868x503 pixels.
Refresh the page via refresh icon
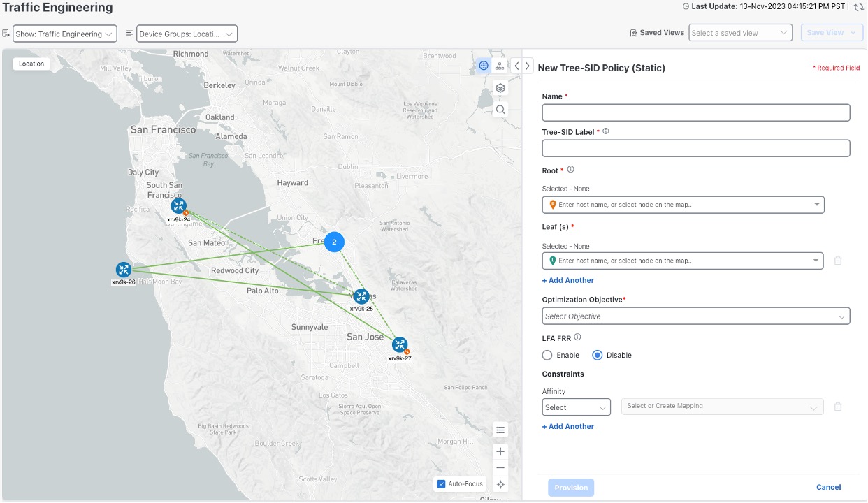[x=859, y=7]
